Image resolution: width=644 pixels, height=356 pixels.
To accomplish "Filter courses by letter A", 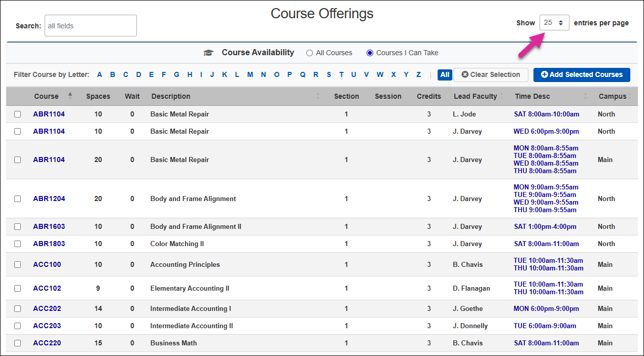I will click(x=100, y=74).
